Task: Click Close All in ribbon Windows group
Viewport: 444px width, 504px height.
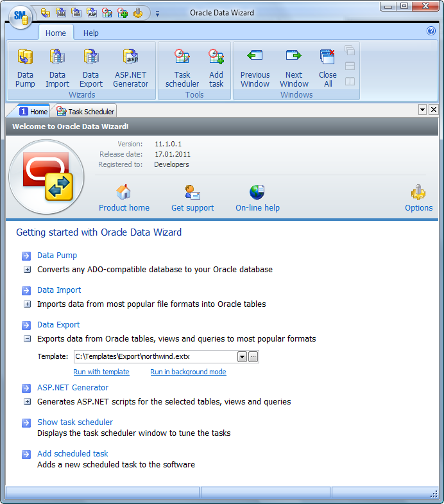Action: coord(328,68)
